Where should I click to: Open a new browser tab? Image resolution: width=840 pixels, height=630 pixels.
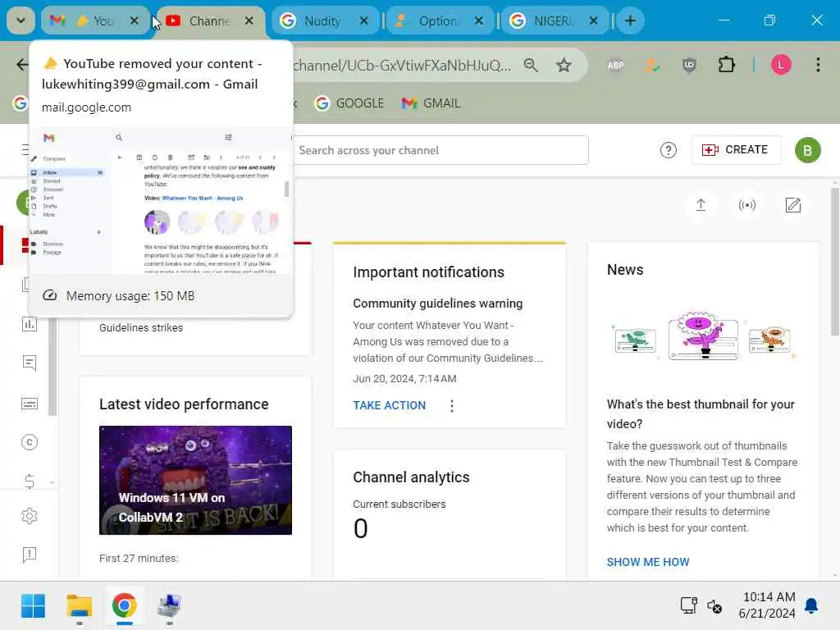pyautogui.click(x=630, y=21)
